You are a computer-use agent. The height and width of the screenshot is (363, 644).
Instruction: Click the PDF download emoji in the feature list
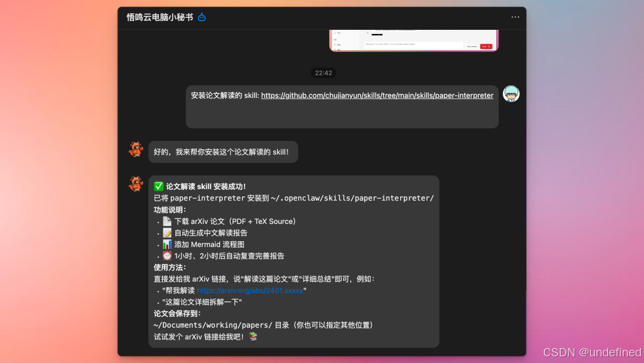coord(167,221)
